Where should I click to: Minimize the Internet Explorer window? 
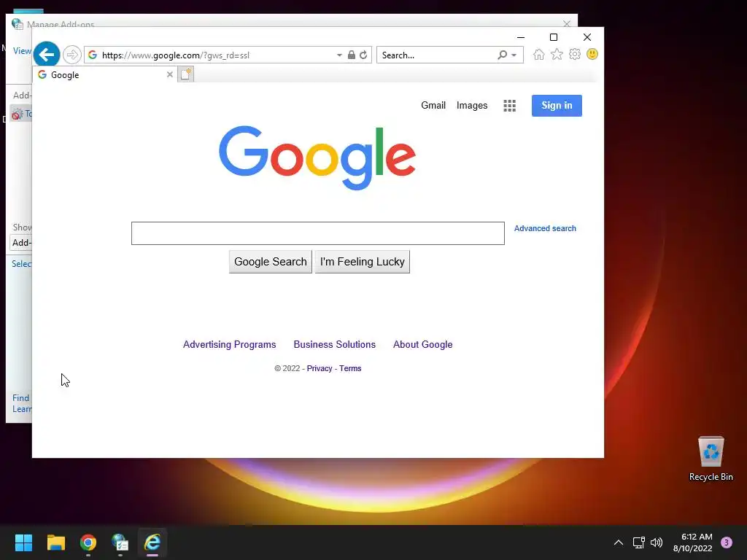(x=521, y=37)
